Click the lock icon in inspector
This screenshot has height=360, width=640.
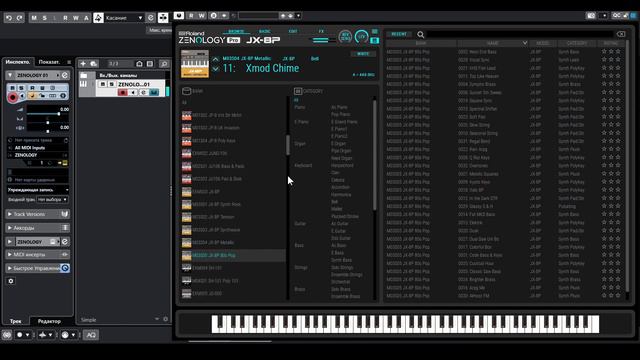click(x=42, y=96)
